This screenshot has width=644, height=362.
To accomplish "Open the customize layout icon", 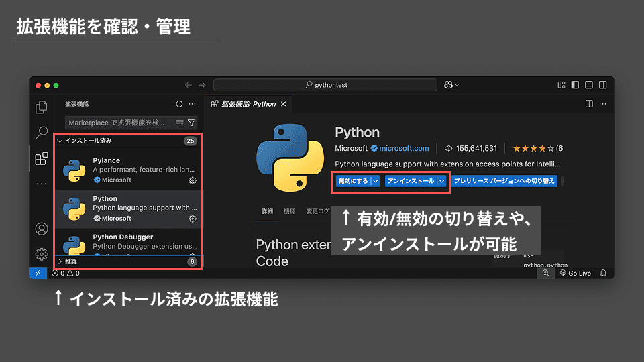I will tap(561, 85).
